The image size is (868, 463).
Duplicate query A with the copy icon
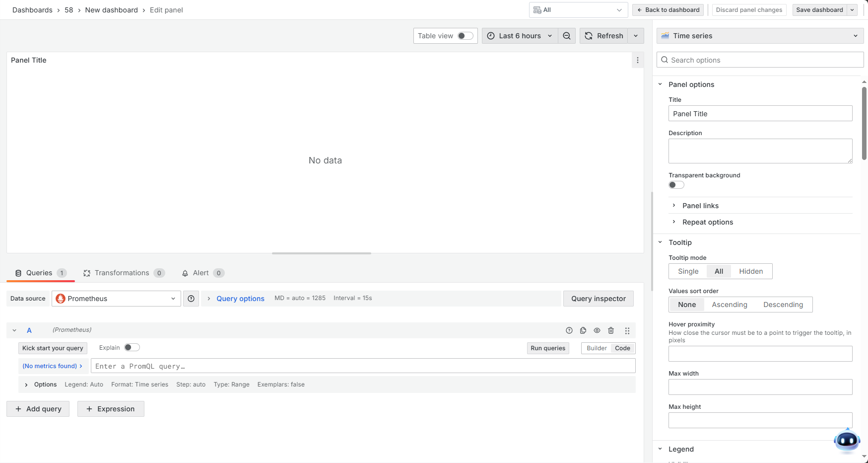(583, 330)
